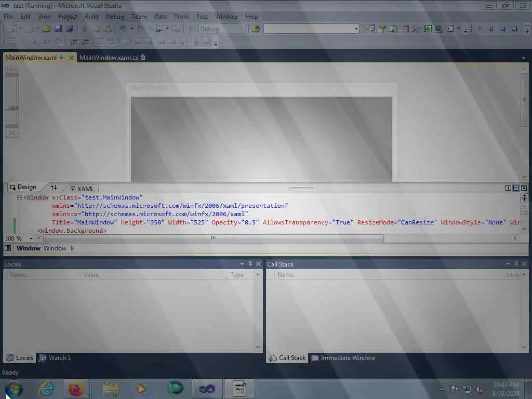Open the Windows Start button
Image resolution: width=532 pixels, height=399 pixels.
14,389
